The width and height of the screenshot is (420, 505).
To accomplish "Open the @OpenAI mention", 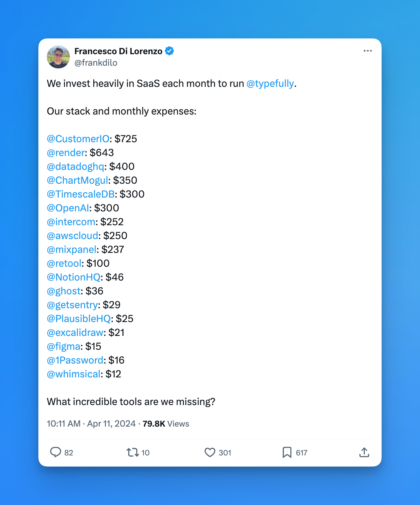I will [x=68, y=208].
